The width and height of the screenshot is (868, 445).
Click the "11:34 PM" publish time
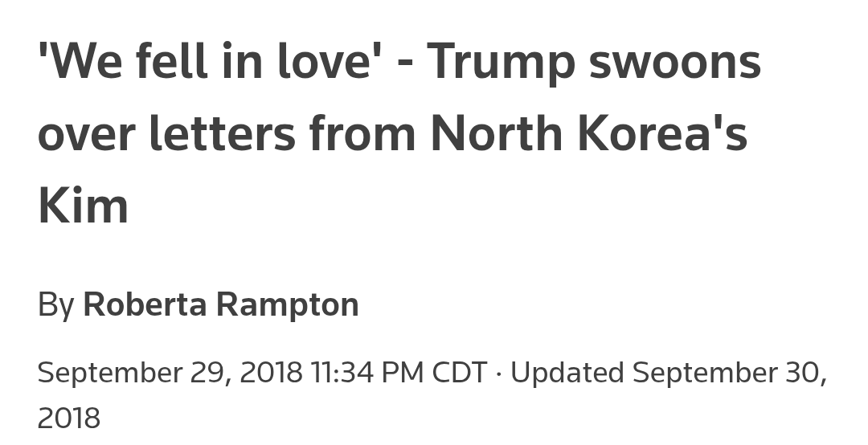366,373
